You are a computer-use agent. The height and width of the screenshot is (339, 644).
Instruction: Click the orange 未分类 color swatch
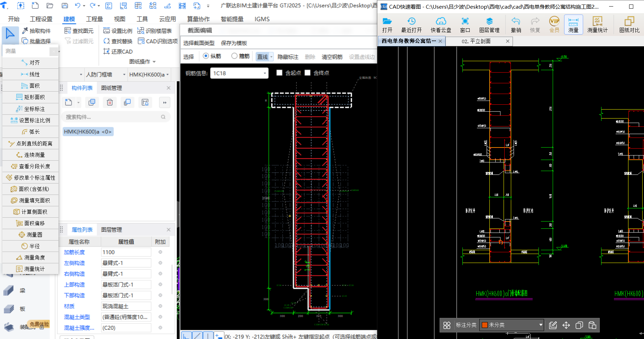pos(485,325)
